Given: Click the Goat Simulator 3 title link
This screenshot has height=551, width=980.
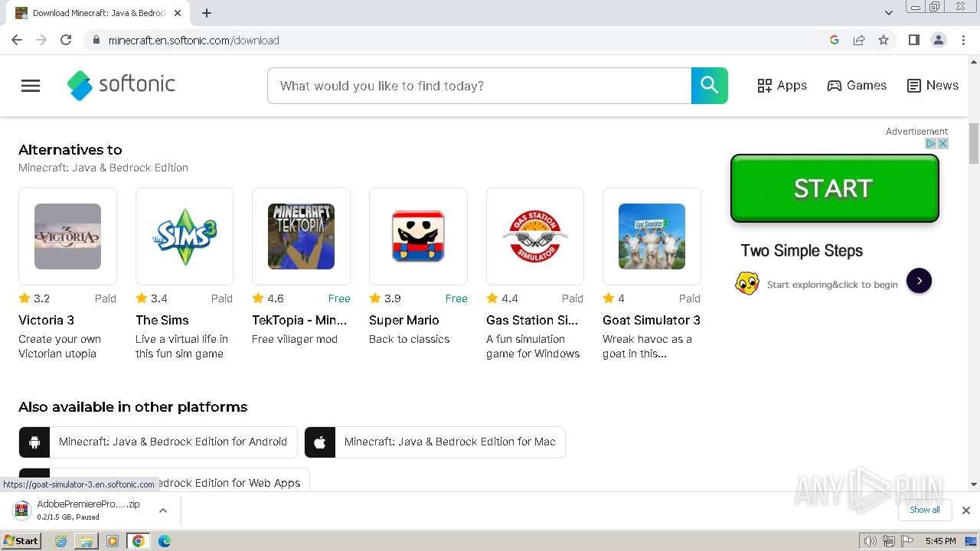Looking at the screenshot, I should click(652, 320).
